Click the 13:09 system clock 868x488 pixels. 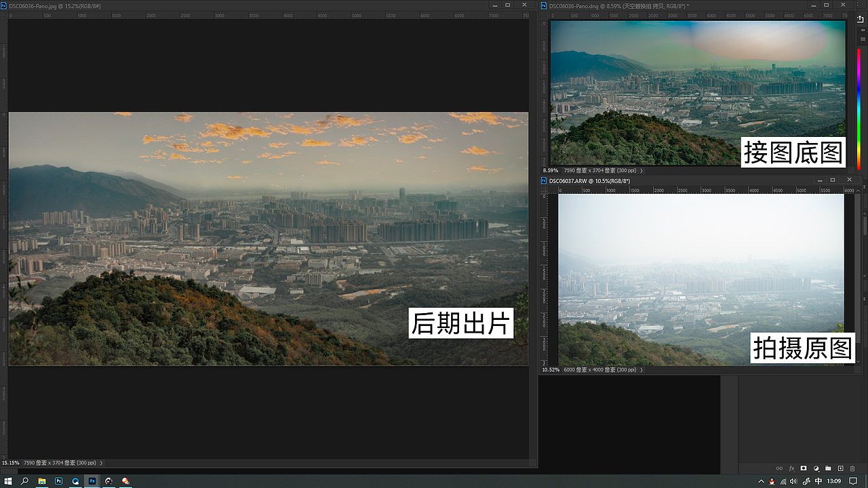click(833, 481)
